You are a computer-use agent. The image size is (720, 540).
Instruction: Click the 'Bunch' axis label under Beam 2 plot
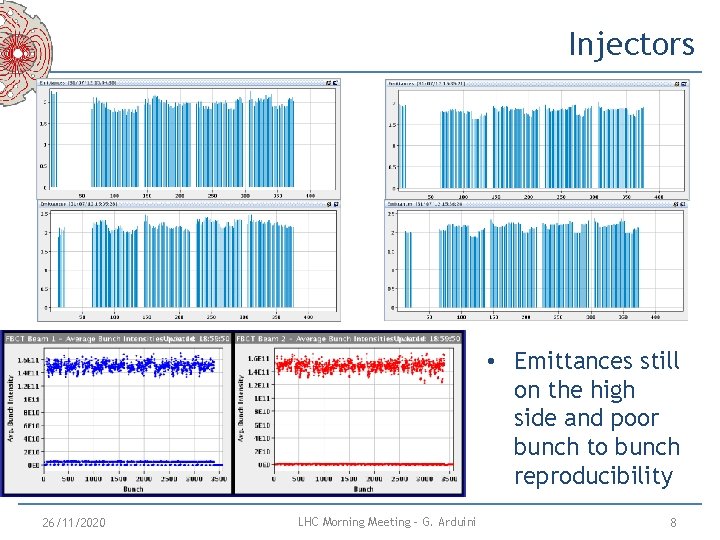point(363,489)
